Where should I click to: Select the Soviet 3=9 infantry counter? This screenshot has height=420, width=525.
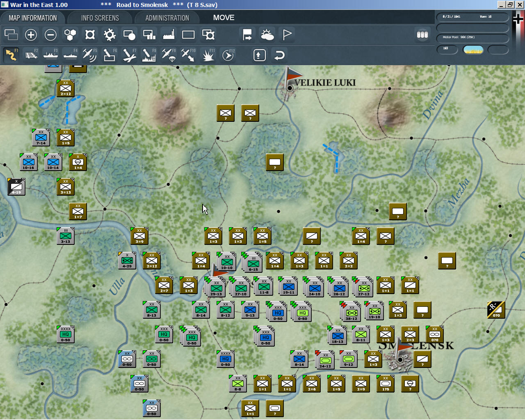point(139,236)
